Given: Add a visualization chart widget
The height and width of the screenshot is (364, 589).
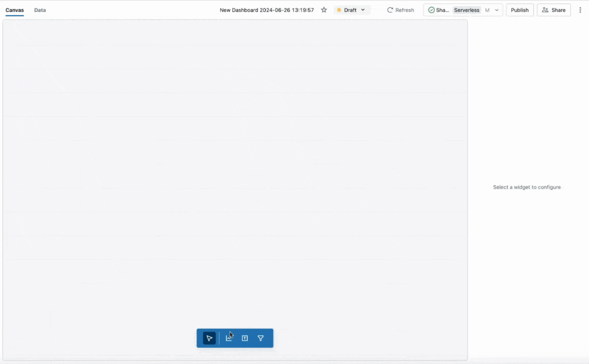Looking at the screenshot, I should tap(229, 338).
